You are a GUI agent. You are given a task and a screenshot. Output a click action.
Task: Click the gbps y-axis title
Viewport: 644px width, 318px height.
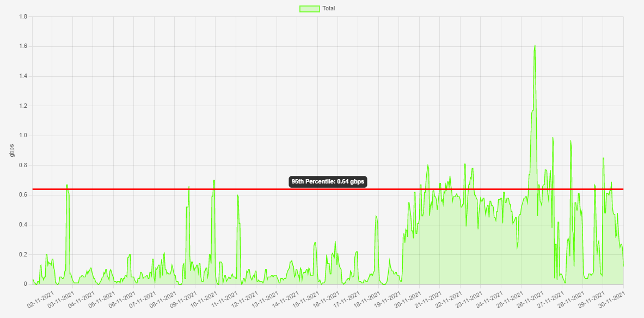[x=12, y=150]
